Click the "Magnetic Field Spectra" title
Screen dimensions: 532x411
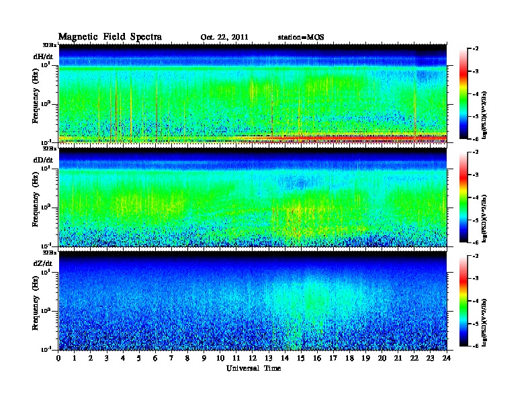[x=110, y=37]
